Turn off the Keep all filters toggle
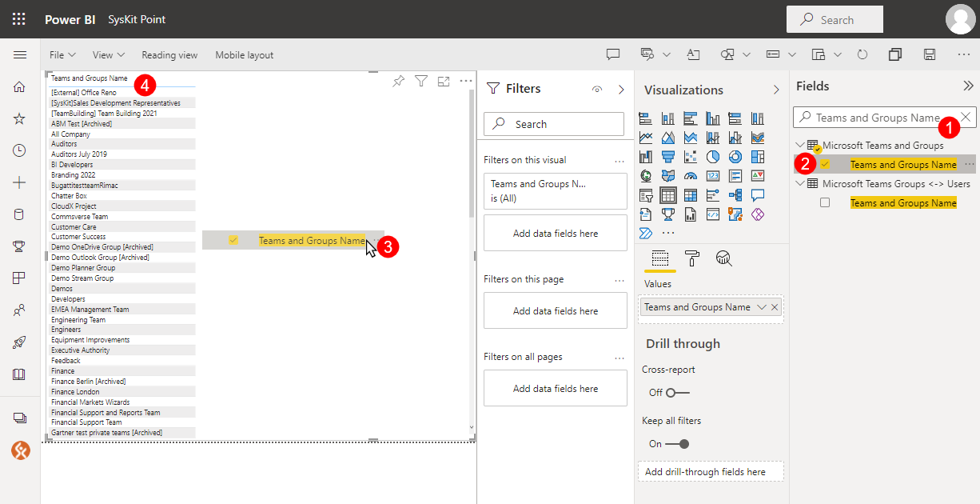The width and height of the screenshot is (980, 504). click(678, 444)
